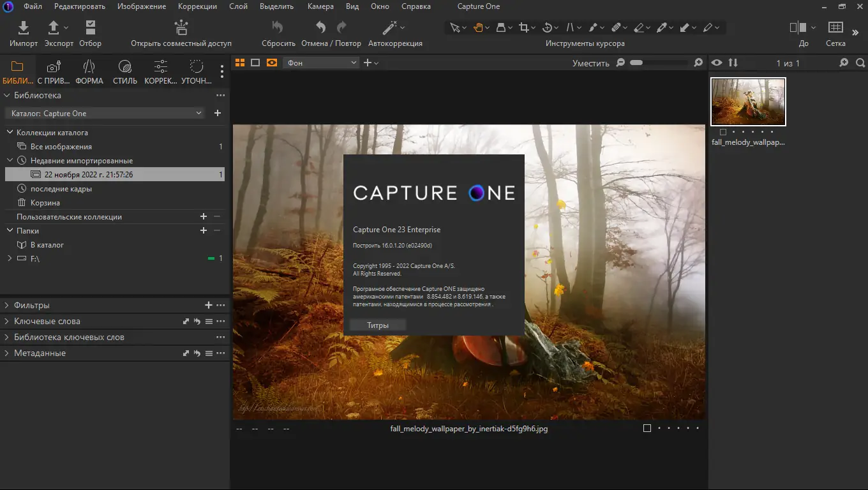Image resolution: width=868 pixels, height=490 pixels.
Task: Open the Фон layer dropdown
Action: tap(322, 63)
